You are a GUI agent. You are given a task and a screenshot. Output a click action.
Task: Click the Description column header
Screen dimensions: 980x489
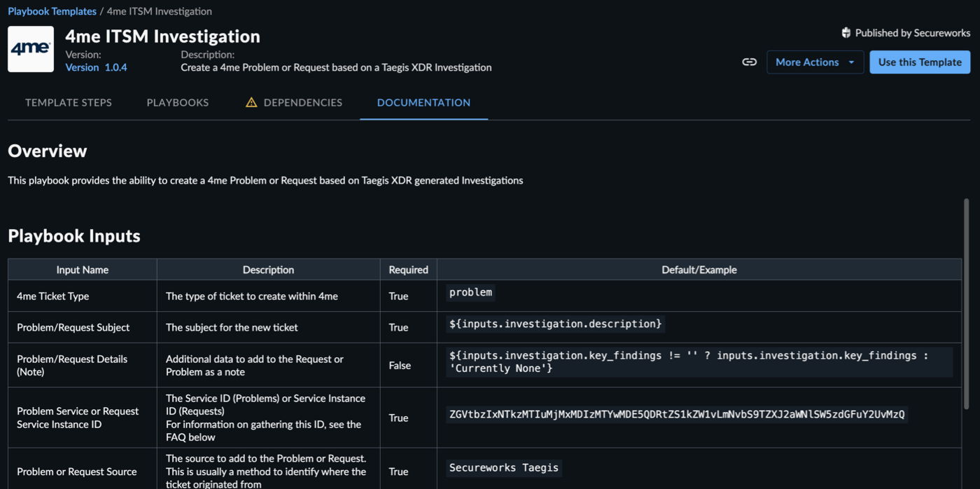click(268, 270)
